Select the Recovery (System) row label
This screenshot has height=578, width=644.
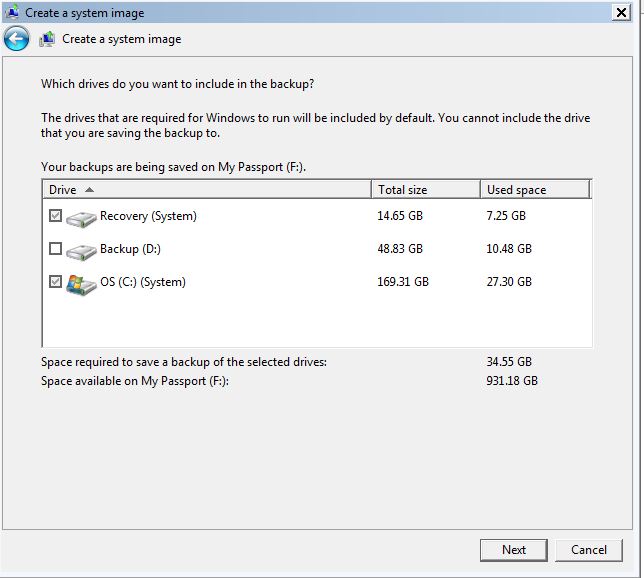coord(148,216)
